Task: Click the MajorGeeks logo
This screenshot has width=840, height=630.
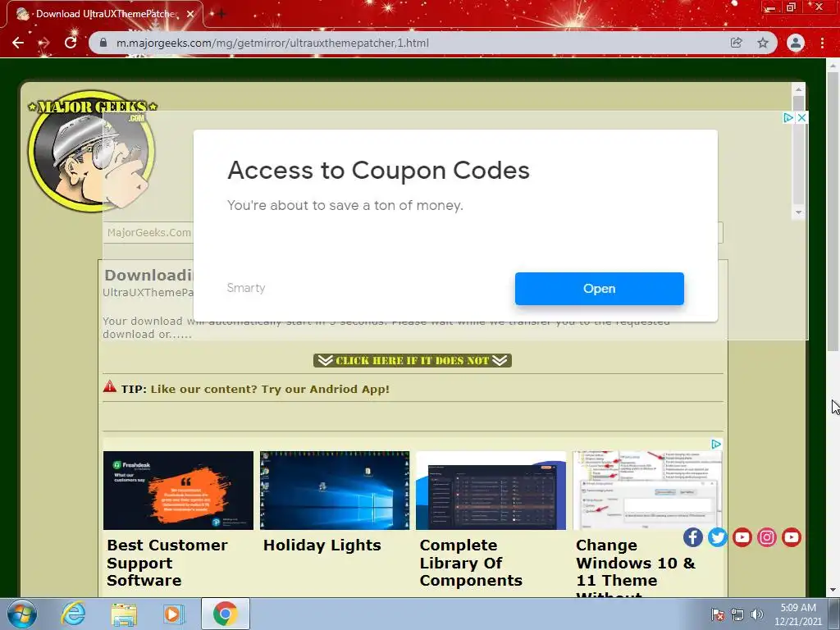Action: 92,151
